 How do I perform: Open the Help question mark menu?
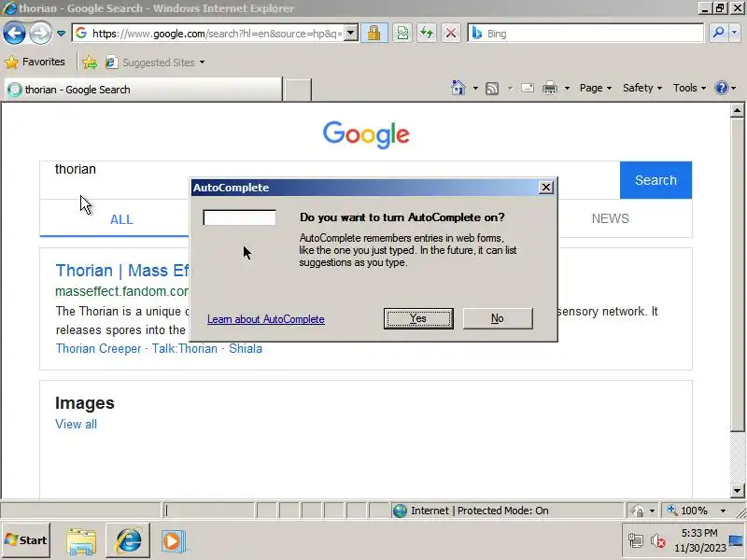coord(726,88)
